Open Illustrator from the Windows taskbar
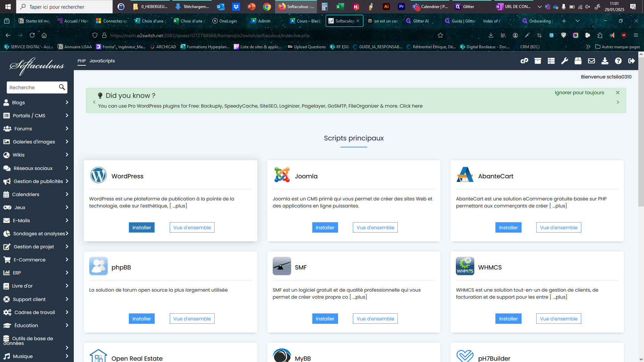This screenshot has height=362, width=644. click(386, 7)
